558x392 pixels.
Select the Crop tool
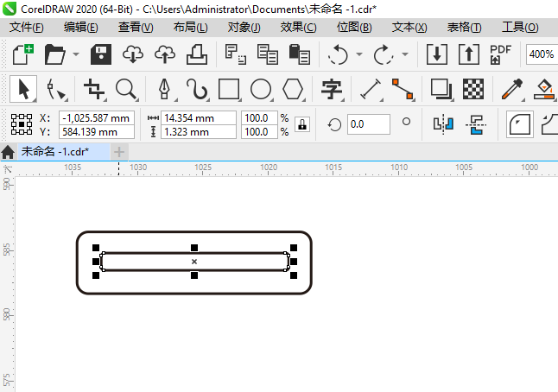click(94, 89)
